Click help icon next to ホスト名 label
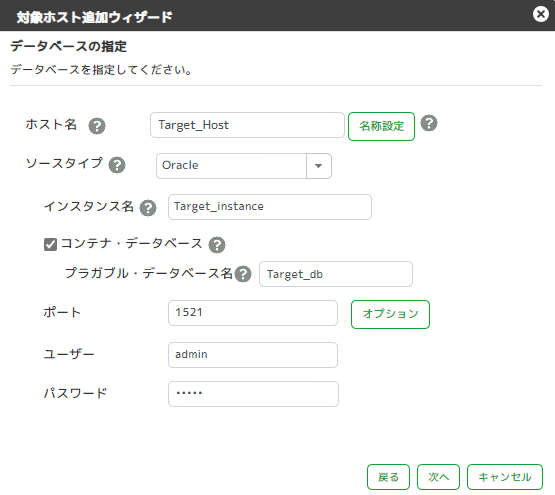Viewport: 555px width, 495px height. (97, 126)
